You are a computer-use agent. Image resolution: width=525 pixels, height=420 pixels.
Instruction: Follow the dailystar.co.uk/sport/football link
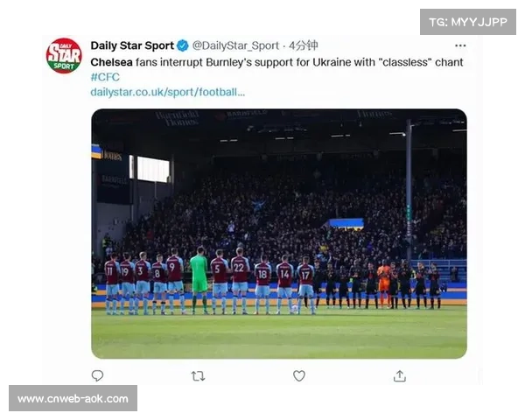click(x=168, y=91)
